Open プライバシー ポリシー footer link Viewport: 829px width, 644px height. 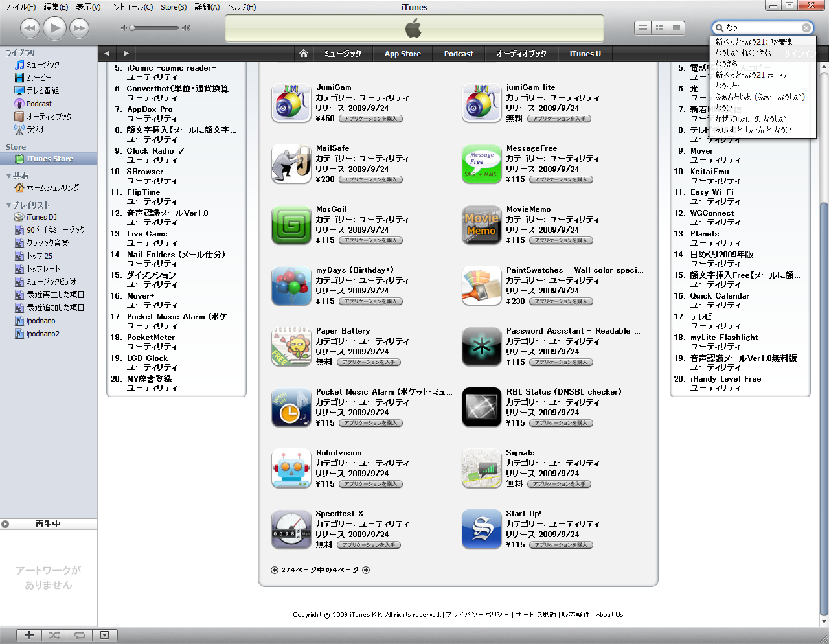(477, 615)
